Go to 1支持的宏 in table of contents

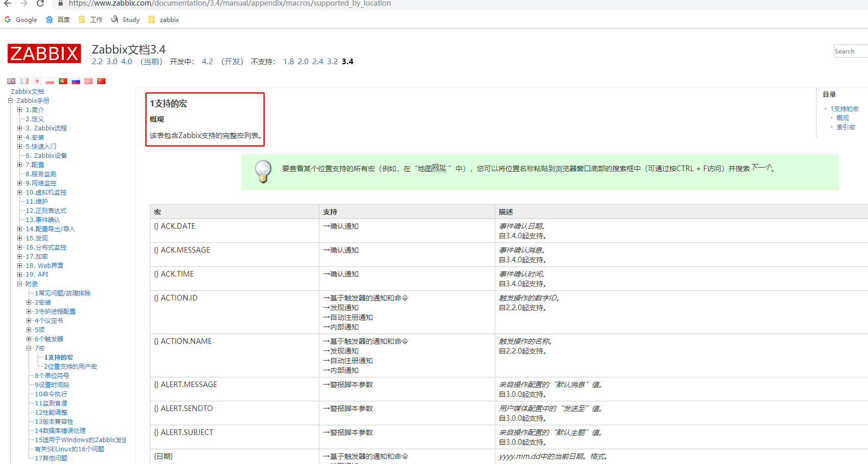844,108
